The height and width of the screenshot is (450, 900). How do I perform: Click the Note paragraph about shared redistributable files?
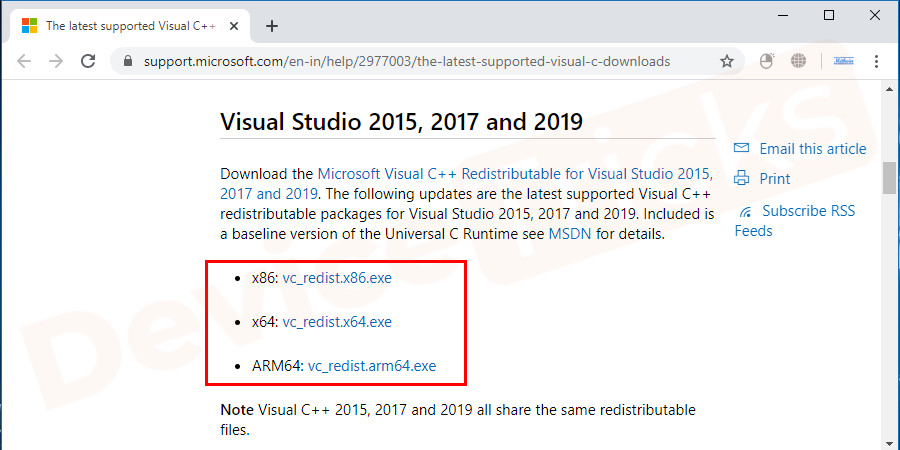[x=458, y=420]
